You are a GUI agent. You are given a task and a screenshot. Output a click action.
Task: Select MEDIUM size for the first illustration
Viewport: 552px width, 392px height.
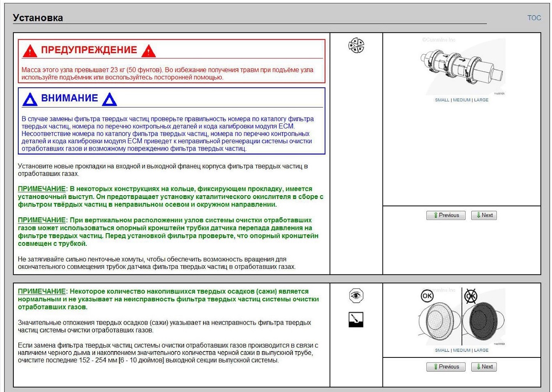pyautogui.click(x=462, y=100)
